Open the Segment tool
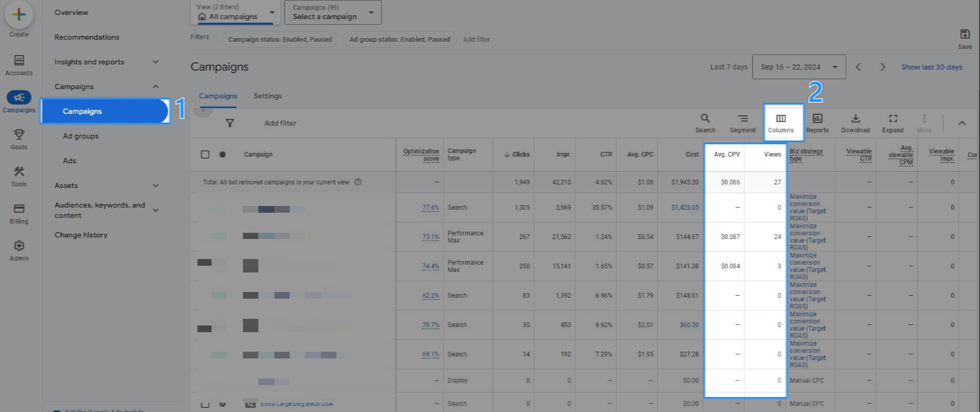 (x=742, y=123)
